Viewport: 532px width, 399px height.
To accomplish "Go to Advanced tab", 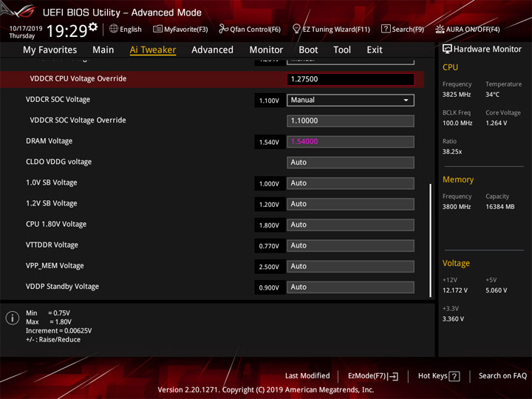I will (x=212, y=50).
